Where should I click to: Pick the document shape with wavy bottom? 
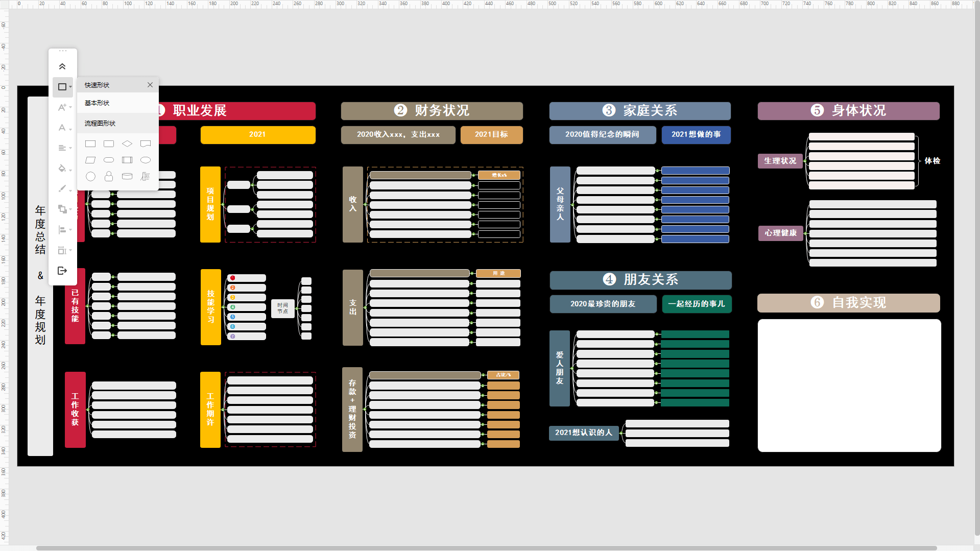[146, 144]
